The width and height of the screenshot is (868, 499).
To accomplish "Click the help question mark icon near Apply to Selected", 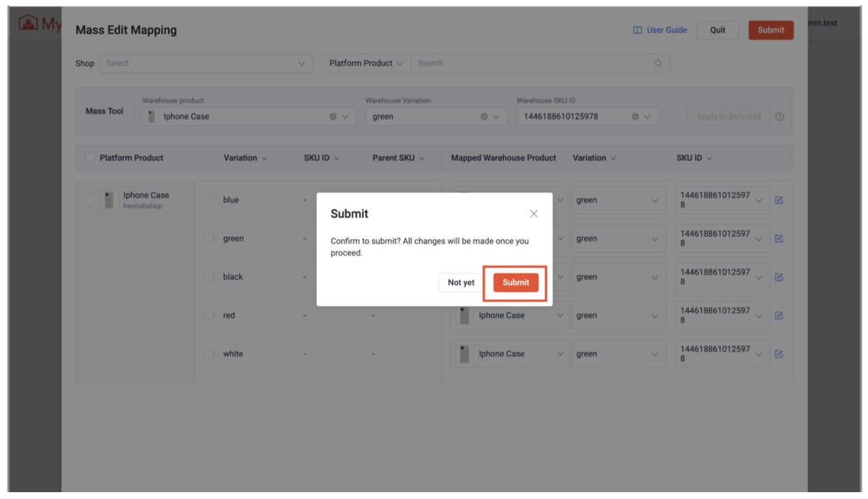I will pos(780,117).
